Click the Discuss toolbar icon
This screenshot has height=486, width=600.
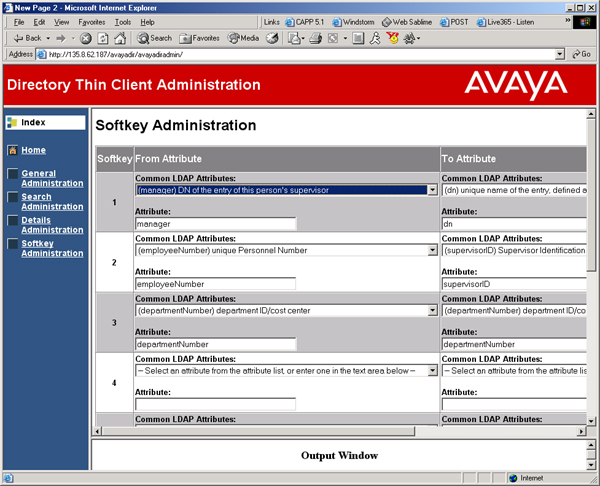358,38
